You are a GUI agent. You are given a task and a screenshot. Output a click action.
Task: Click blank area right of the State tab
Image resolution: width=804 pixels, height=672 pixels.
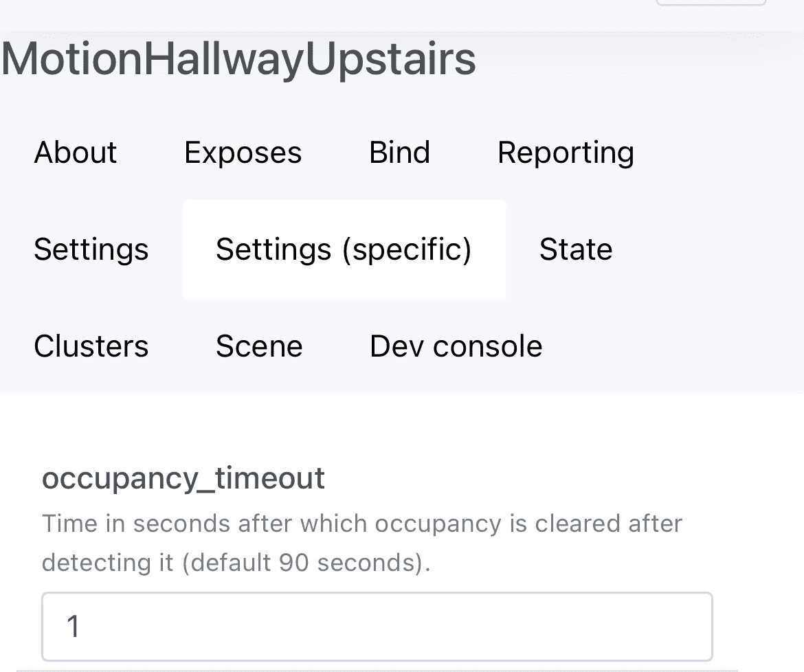point(708,249)
